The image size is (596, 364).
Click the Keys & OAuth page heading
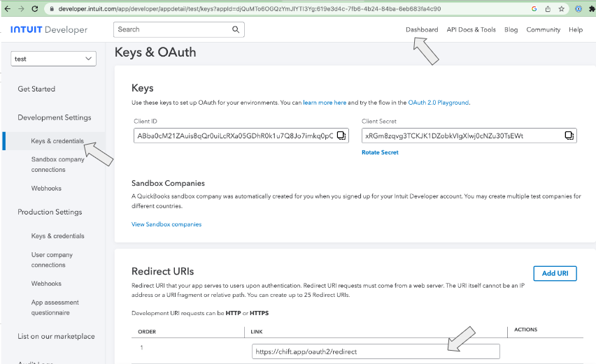pyautogui.click(x=155, y=52)
